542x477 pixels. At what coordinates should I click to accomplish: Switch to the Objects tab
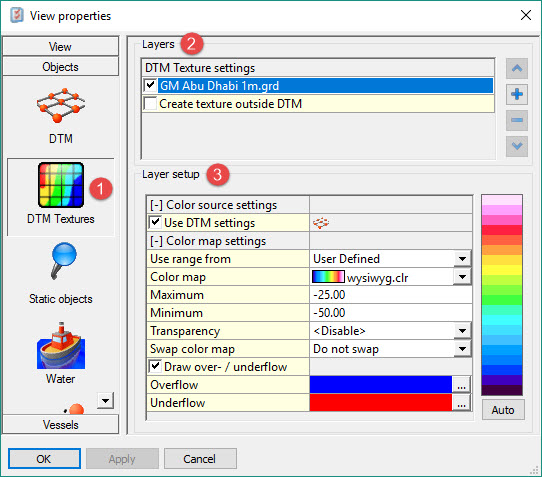60,67
